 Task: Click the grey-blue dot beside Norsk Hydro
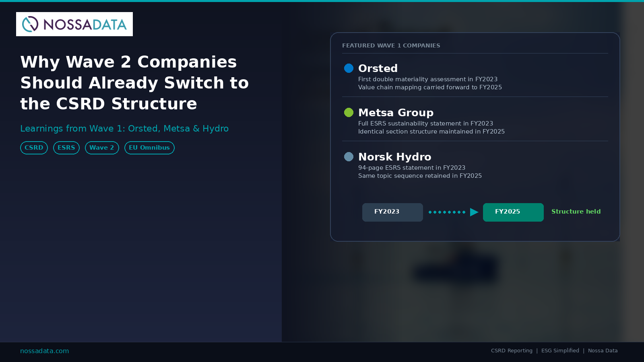(349, 157)
